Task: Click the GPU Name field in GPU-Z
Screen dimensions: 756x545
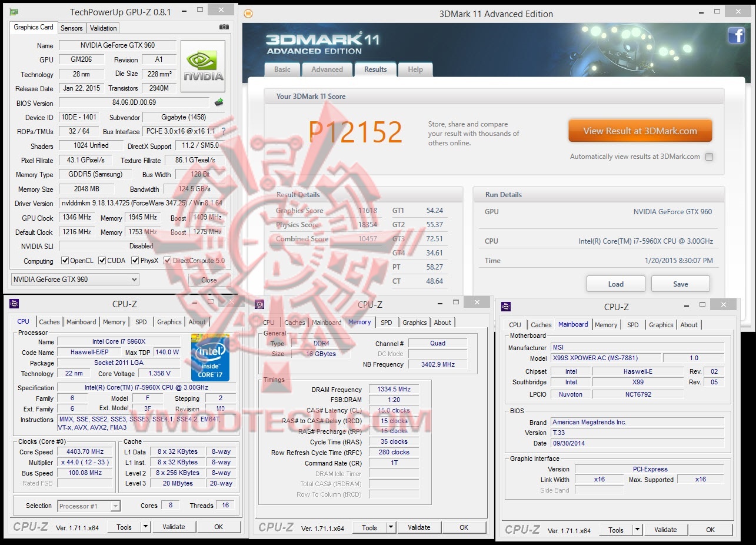Action: pyautogui.click(x=117, y=45)
